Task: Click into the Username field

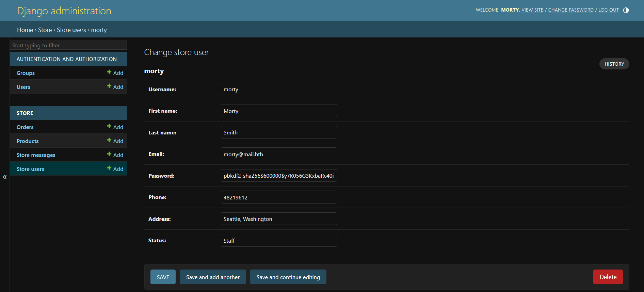Action: (279, 89)
